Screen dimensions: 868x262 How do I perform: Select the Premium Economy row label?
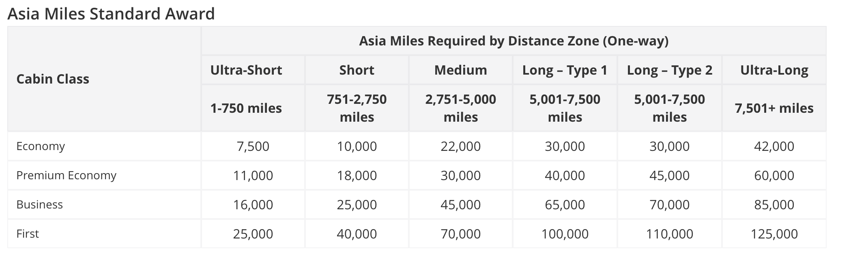coord(66,175)
